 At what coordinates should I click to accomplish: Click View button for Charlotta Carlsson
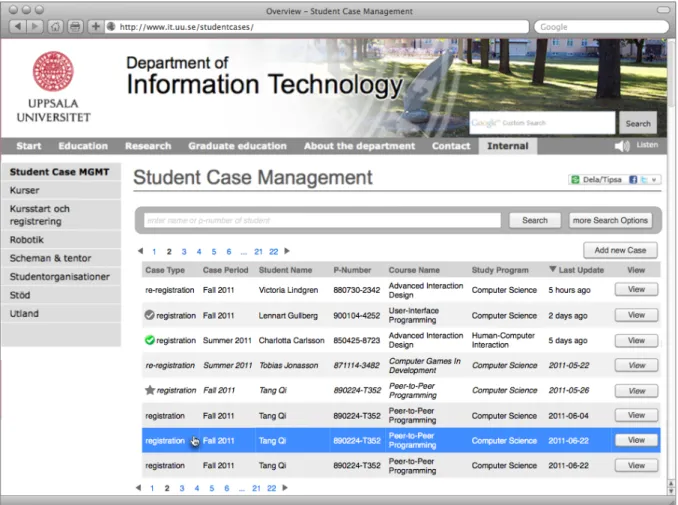pyautogui.click(x=636, y=340)
